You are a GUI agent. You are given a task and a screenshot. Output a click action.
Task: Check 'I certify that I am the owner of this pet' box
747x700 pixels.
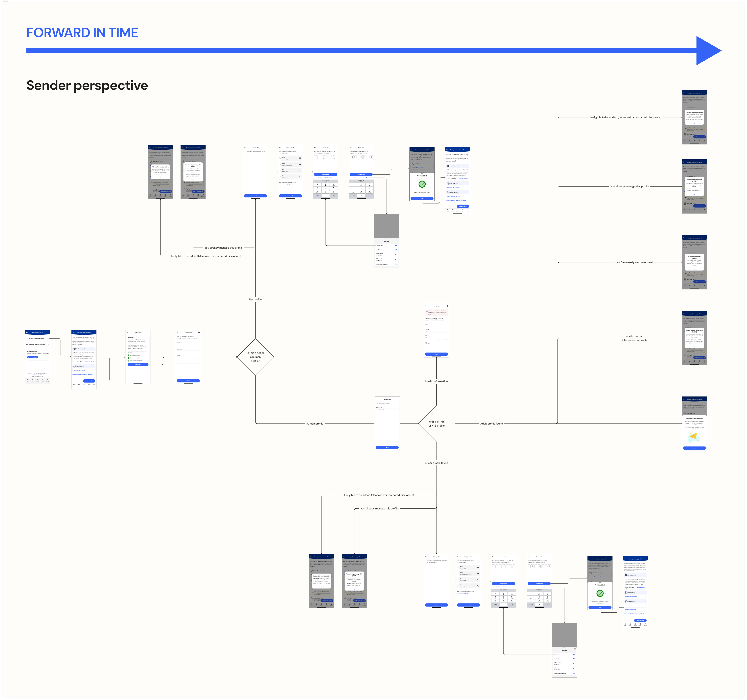click(245, 151)
